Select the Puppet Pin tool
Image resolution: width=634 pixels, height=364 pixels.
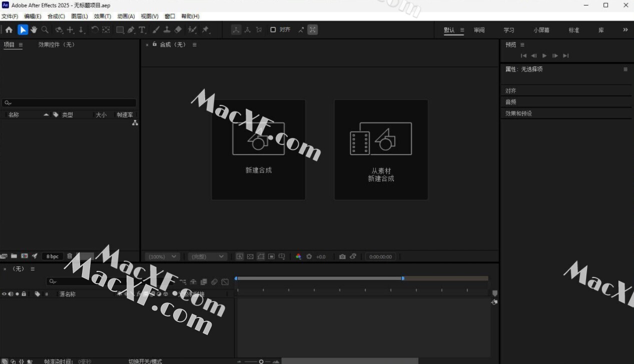point(206,30)
